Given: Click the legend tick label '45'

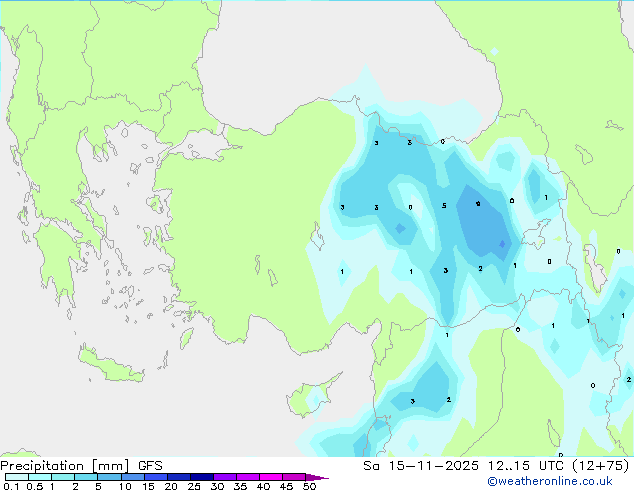Looking at the screenshot, I should click(x=286, y=486).
